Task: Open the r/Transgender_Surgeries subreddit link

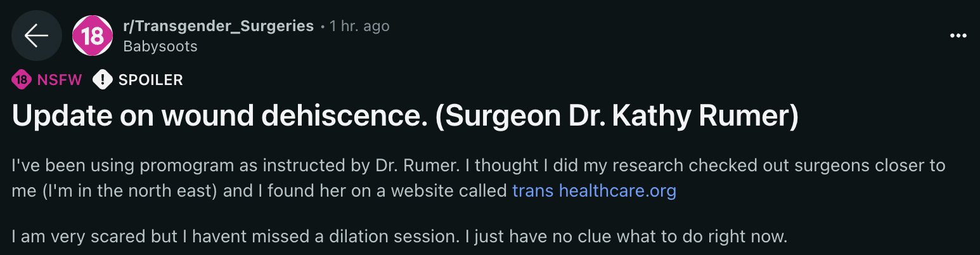Action: click(x=218, y=26)
